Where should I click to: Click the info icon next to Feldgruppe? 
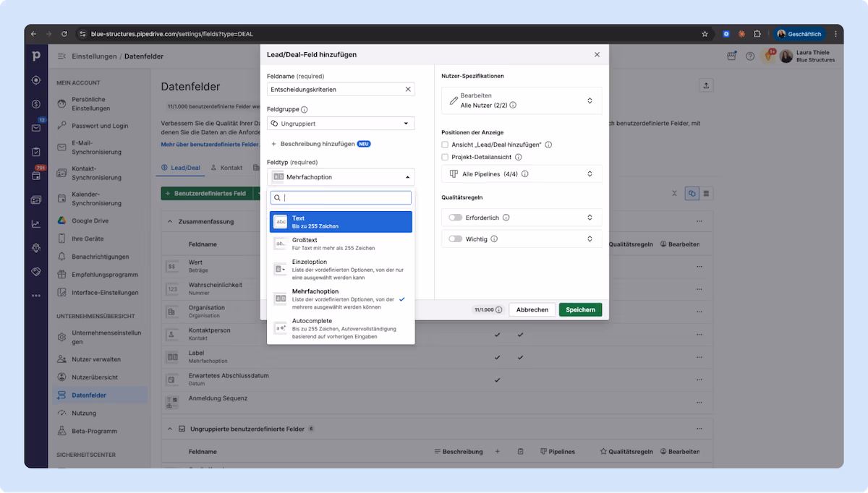click(x=304, y=110)
